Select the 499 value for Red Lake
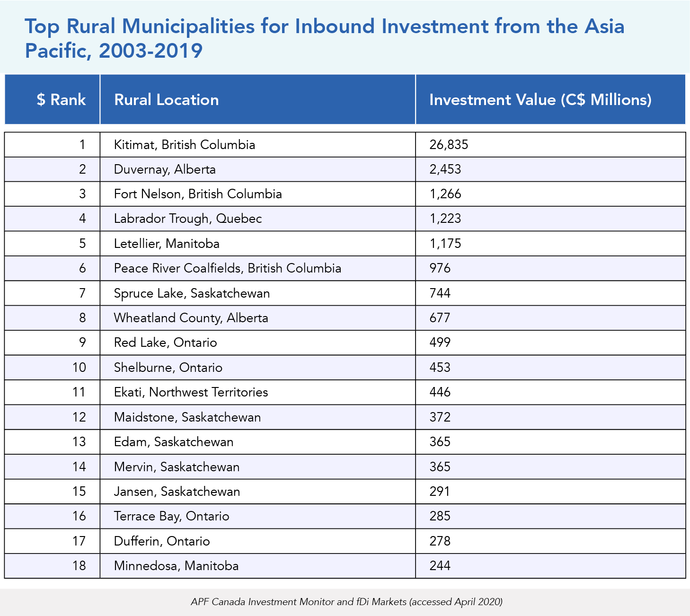Image resolution: width=690 pixels, height=616 pixels. click(x=440, y=343)
